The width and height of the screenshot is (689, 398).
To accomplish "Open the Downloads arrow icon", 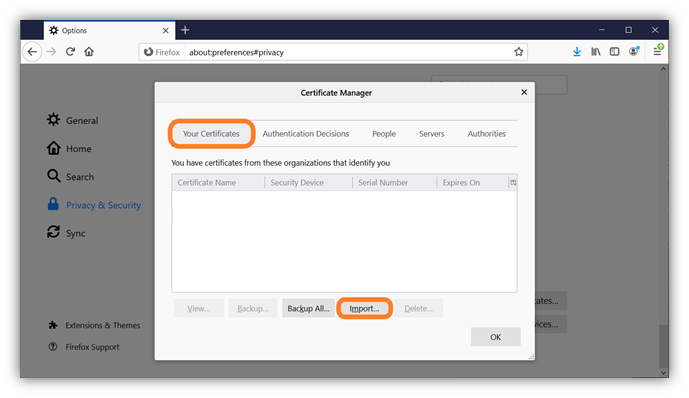I will click(577, 52).
